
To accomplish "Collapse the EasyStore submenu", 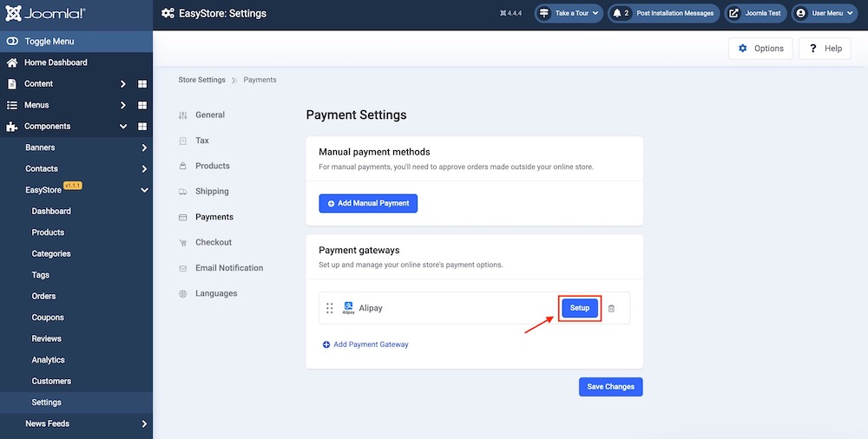I will [x=144, y=190].
